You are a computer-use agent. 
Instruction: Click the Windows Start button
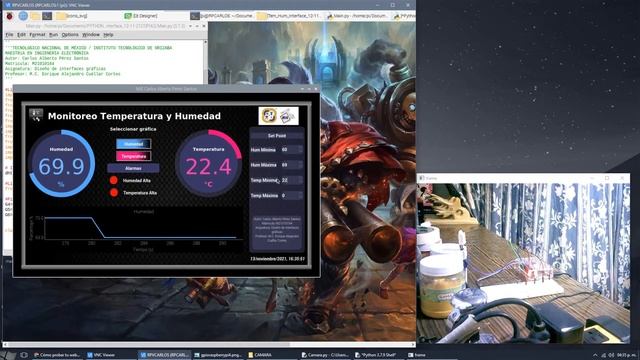[8, 355]
